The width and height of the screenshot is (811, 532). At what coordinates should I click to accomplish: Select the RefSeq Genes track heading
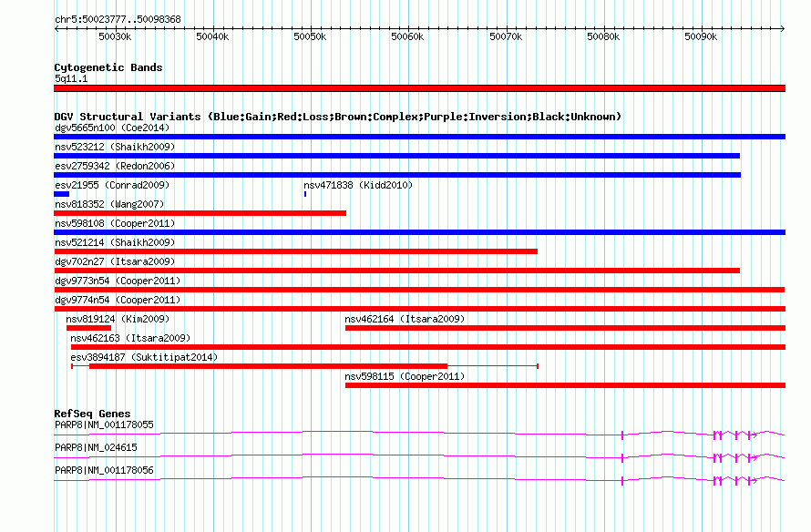92,414
